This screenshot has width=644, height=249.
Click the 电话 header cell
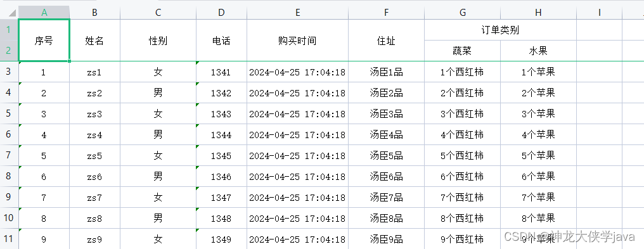tap(221, 41)
